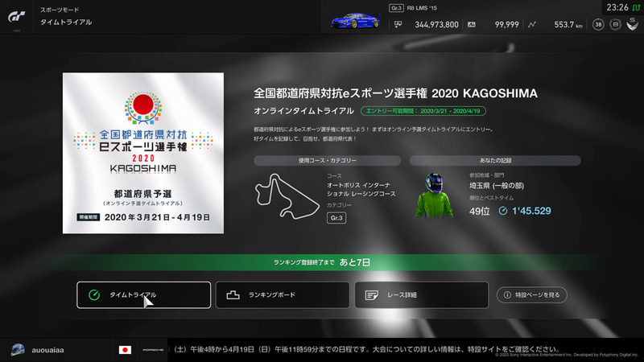The height and width of the screenshot is (362, 644).
Task: Click the course name オートポリス インターナショナル レーシングコース
Action: [361, 189]
